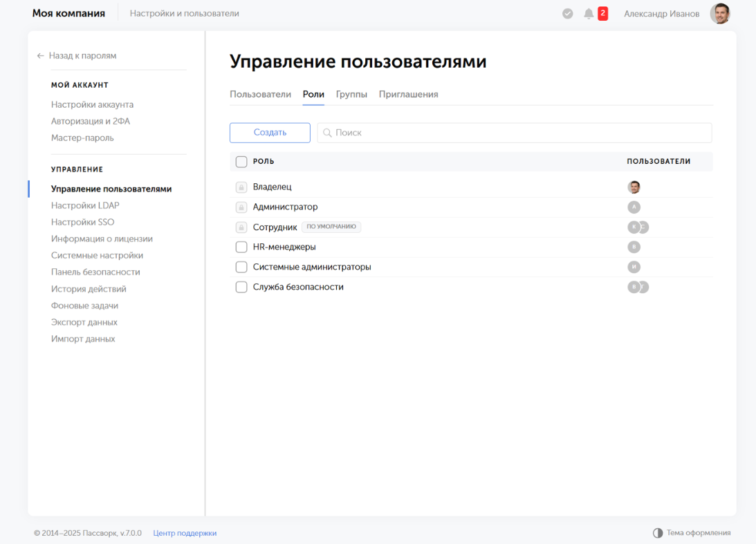Open Информация о лицензии

click(102, 239)
